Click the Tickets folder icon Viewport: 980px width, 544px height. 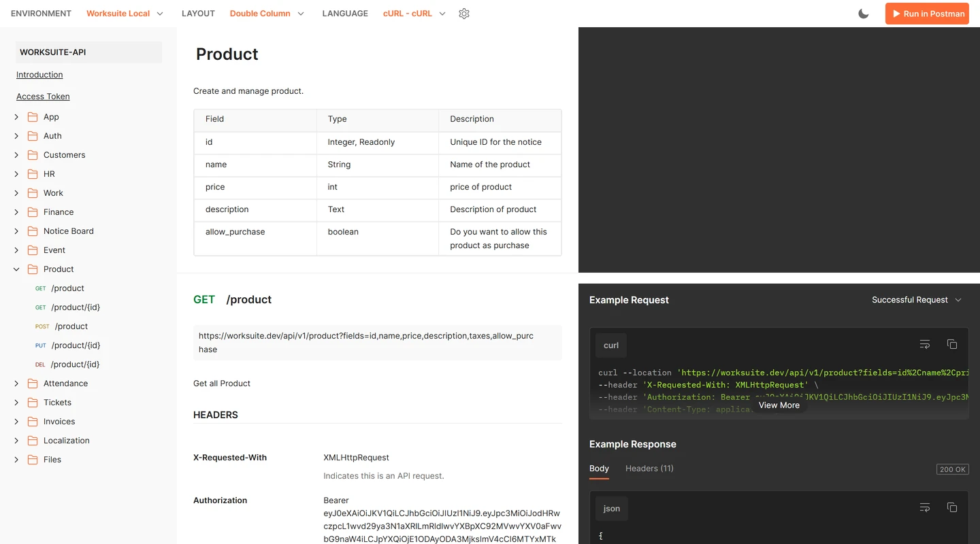(33, 403)
